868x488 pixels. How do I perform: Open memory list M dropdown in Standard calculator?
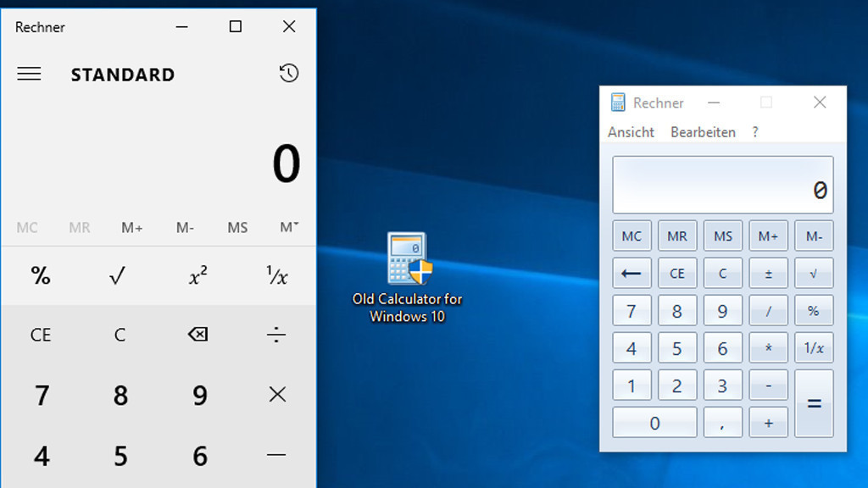(289, 227)
